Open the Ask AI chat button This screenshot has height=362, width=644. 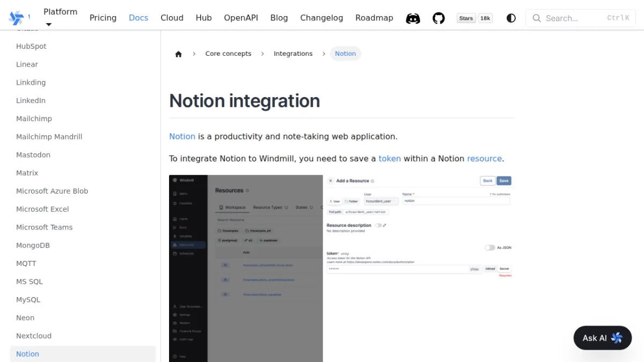[603, 338]
